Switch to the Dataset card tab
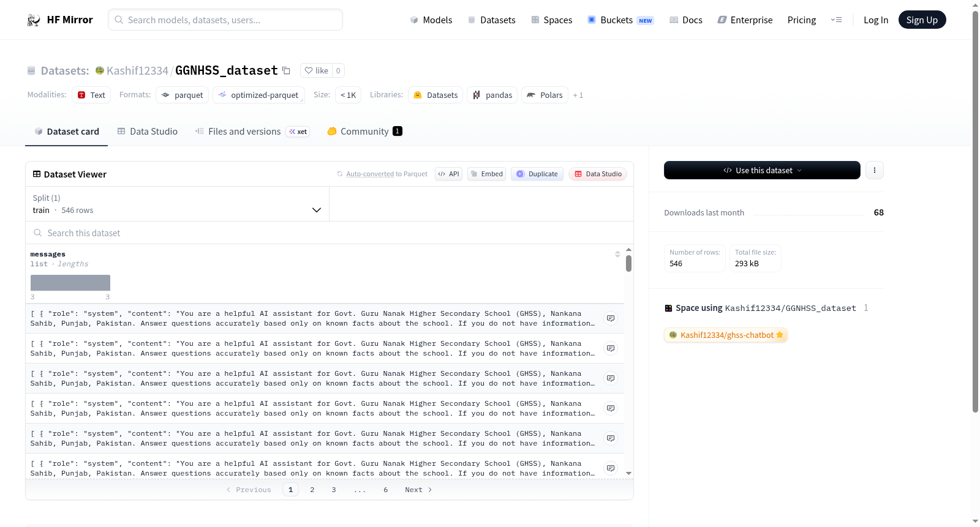Image resolution: width=980 pixels, height=527 pixels. pyautogui.click(x=67, y=132)
